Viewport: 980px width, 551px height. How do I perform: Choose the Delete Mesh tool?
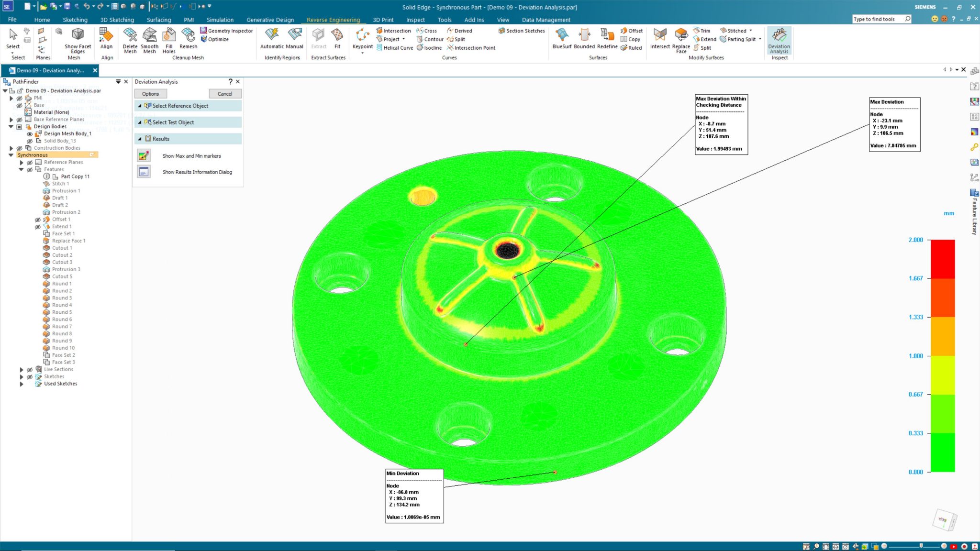[130, 41]
